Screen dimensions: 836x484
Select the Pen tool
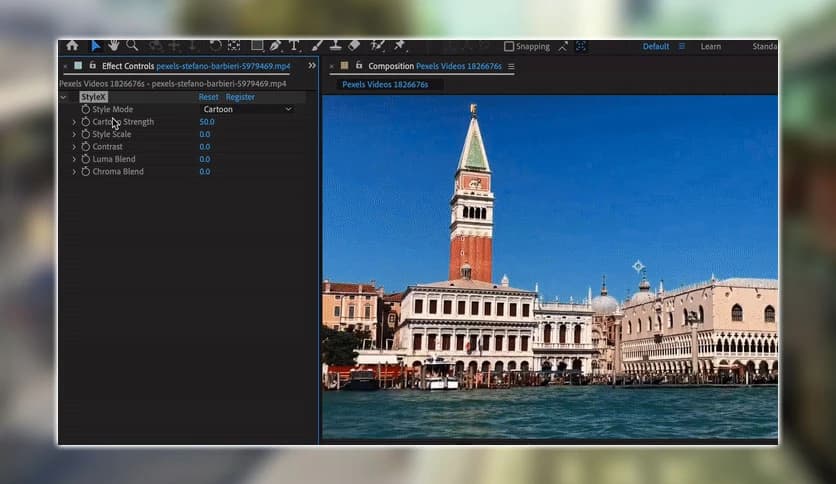pos(275,46)
